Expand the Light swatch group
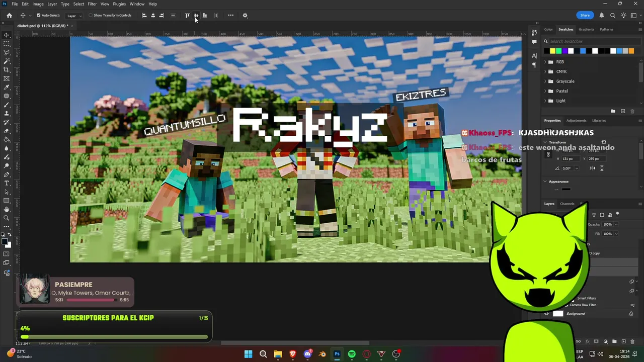This screenshot has height=362, width=644. (545, 101)
